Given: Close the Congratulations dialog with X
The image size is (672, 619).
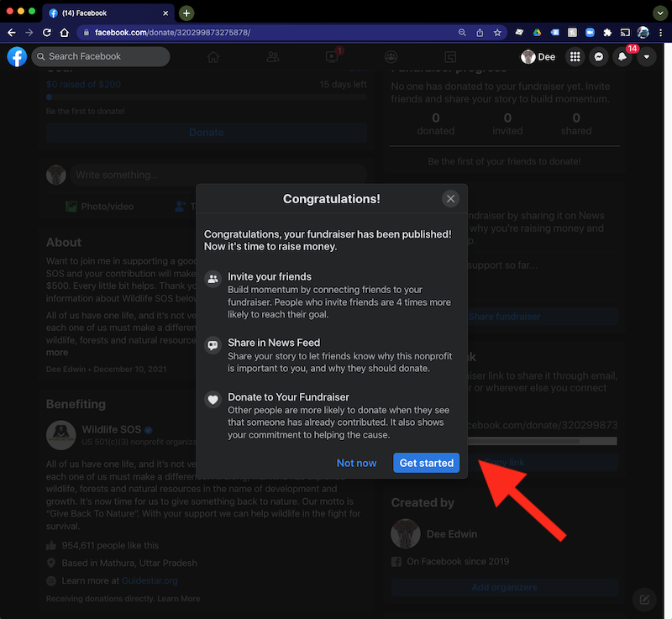Looking at the screenshot, I should (x=451, y=199).
